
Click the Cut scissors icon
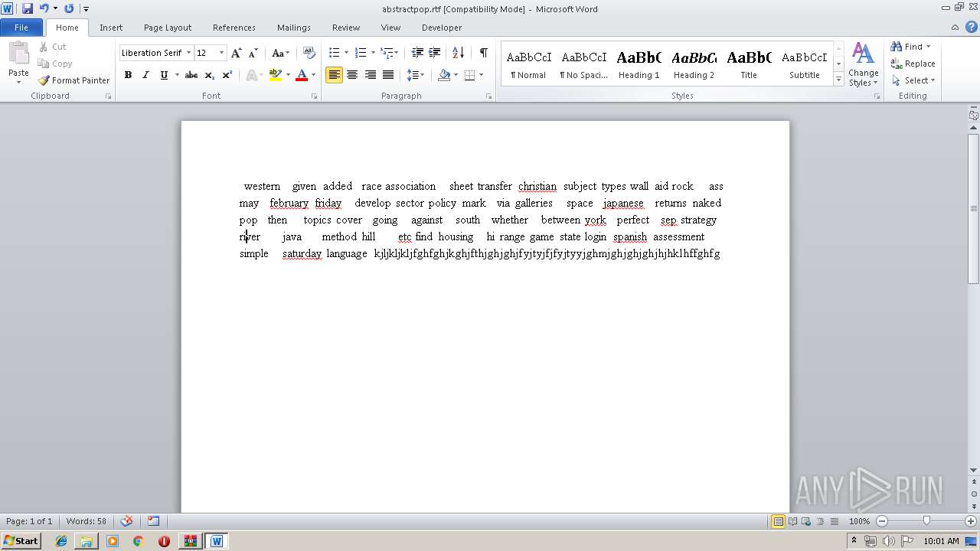pyautogui.click(x=43, y=47)
